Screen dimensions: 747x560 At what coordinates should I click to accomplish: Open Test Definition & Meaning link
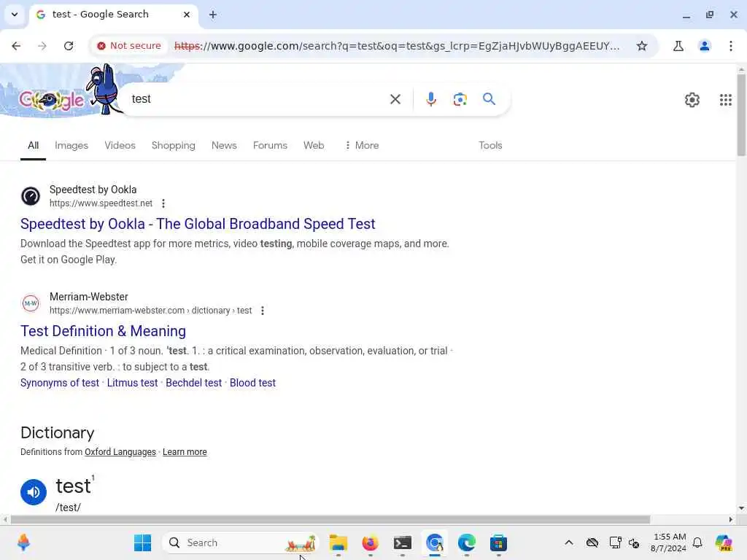coord(103,331)
